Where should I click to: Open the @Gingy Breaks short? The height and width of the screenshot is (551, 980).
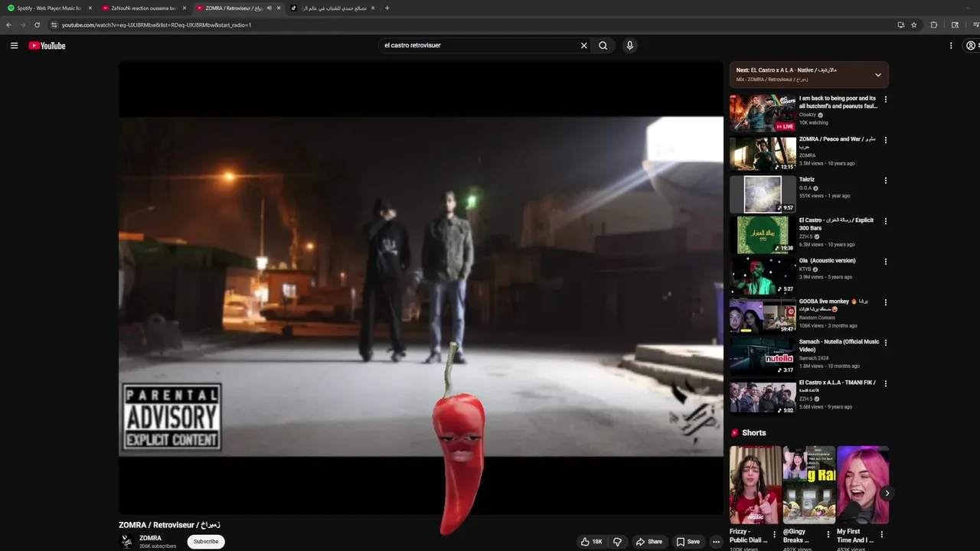[809, 485]
